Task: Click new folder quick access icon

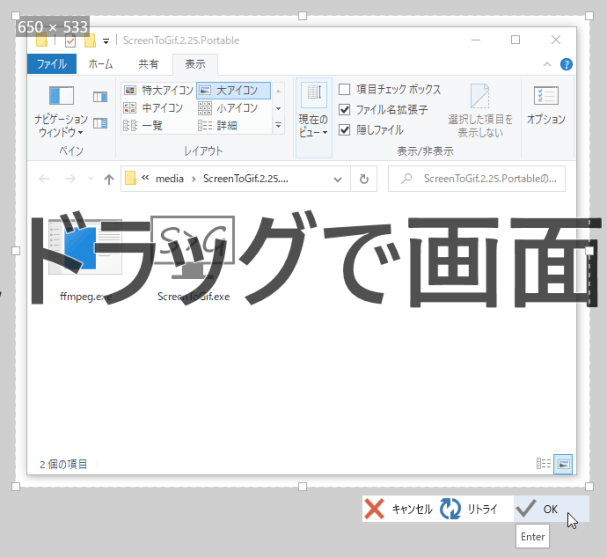Action: (90, 40)
